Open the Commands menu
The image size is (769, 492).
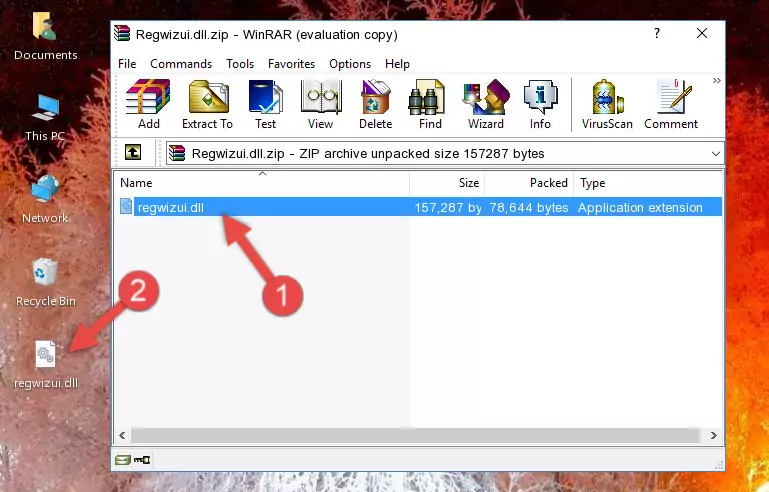coord(181,64)
